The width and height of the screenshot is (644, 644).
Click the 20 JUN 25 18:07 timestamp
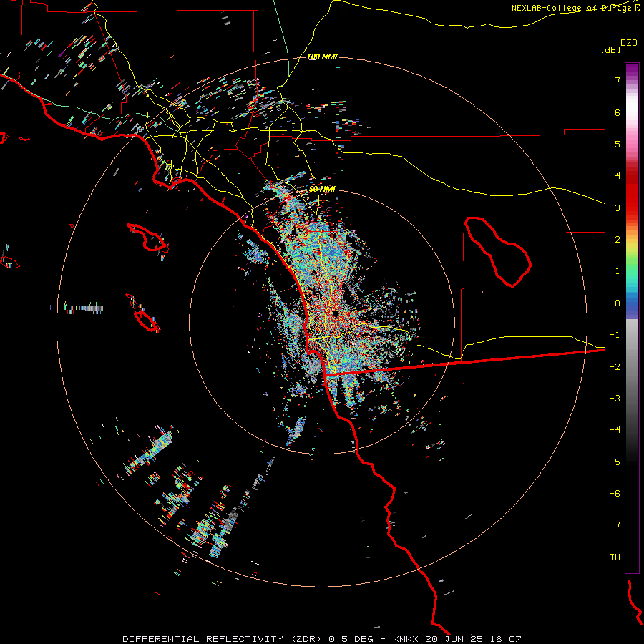473,639
